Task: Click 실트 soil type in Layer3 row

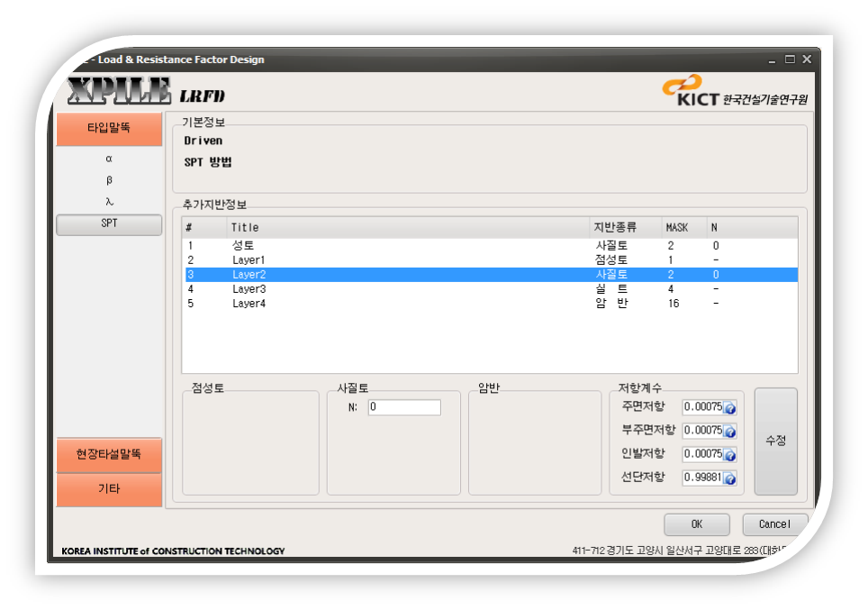Action: pos(611,288)
